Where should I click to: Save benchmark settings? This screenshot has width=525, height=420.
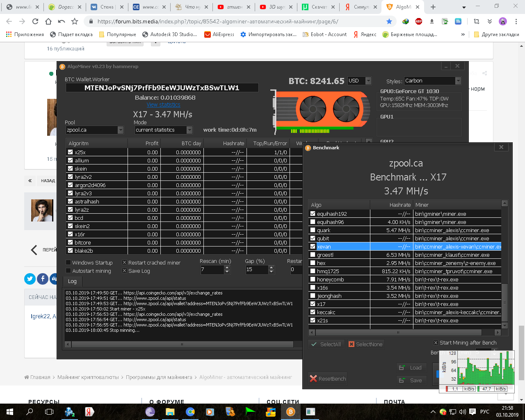411,380
